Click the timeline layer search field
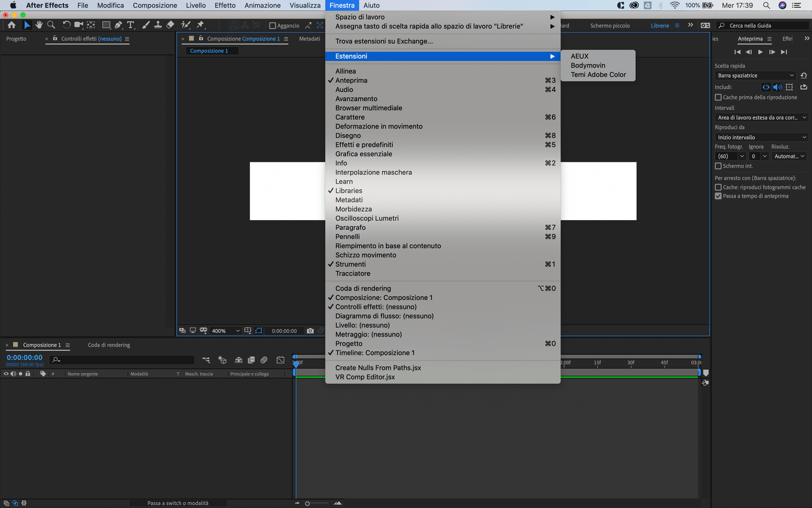Viewport: 812px width, 508px height. coord(122,360)
